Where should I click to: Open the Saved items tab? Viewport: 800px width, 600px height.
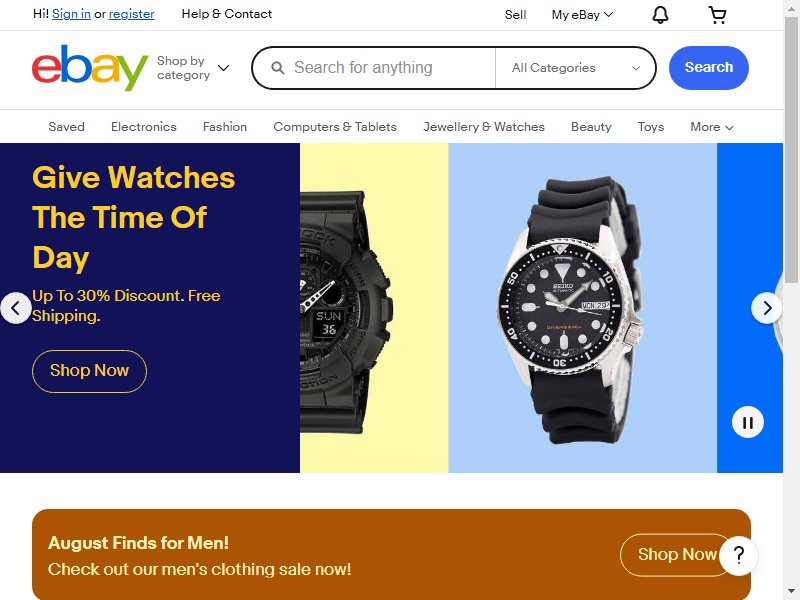66,127
